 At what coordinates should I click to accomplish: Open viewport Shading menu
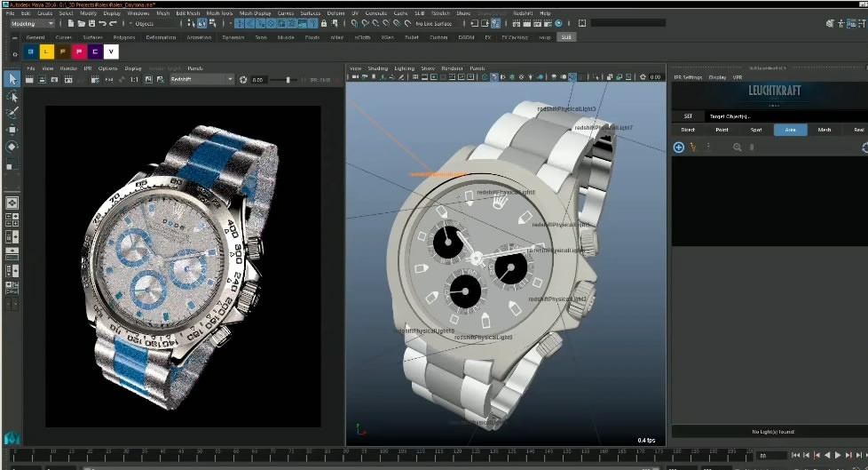click(x=377, y=68)
